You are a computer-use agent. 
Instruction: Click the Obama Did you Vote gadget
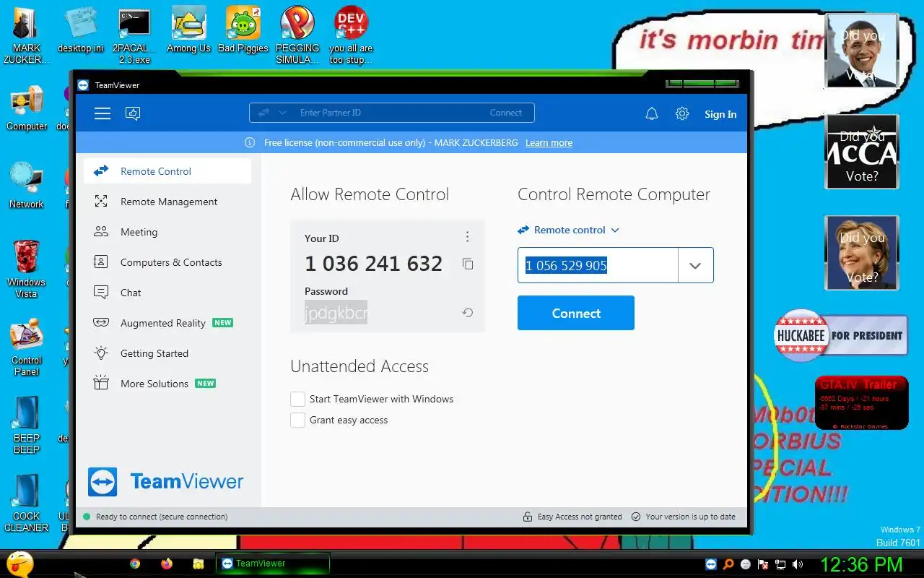pyautogui.click(x=862, y=51)
